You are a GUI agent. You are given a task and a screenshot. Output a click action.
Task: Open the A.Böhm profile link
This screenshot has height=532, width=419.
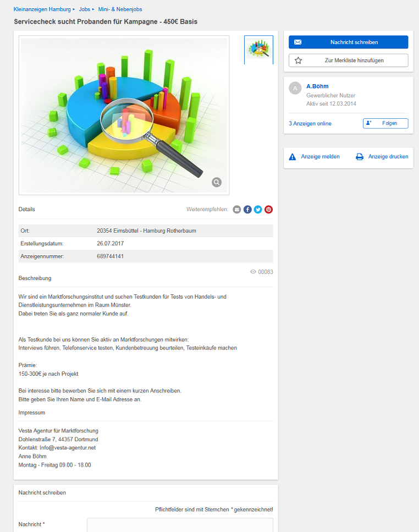click(317, 86)
